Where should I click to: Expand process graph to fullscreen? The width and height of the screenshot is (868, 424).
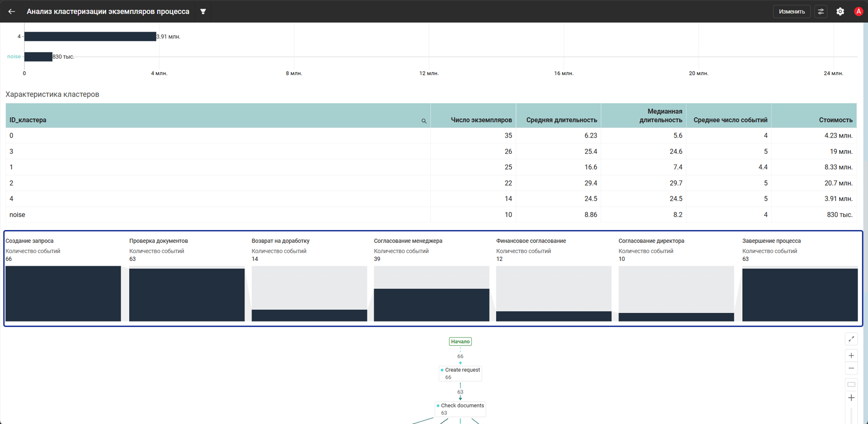pos(851,339)
